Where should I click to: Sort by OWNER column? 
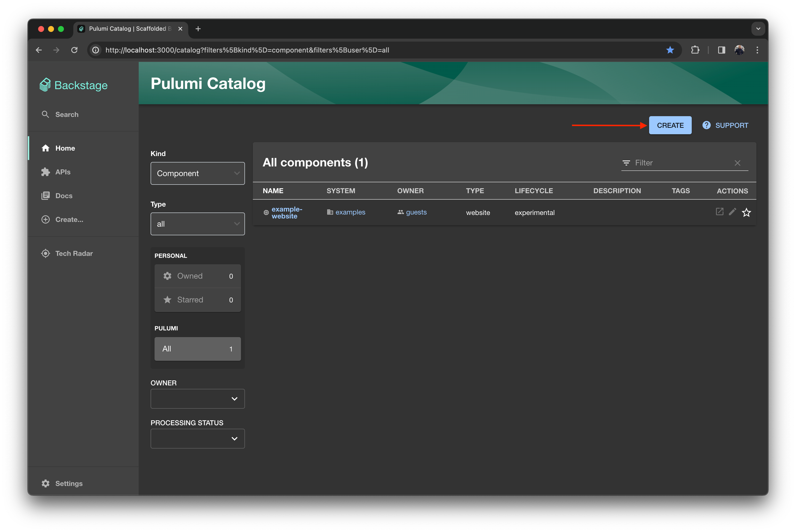(x=410, y=191)
